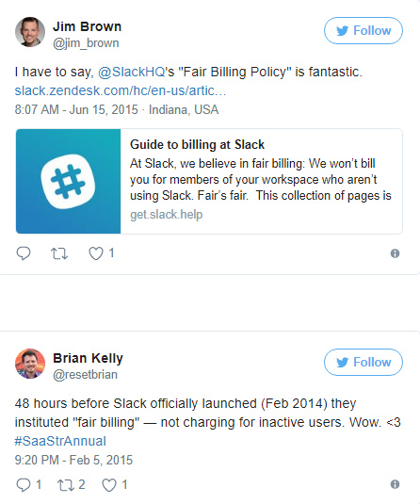Reply to Brian Kelly's tweet
The image size is (420, 504).
(24, 485)
